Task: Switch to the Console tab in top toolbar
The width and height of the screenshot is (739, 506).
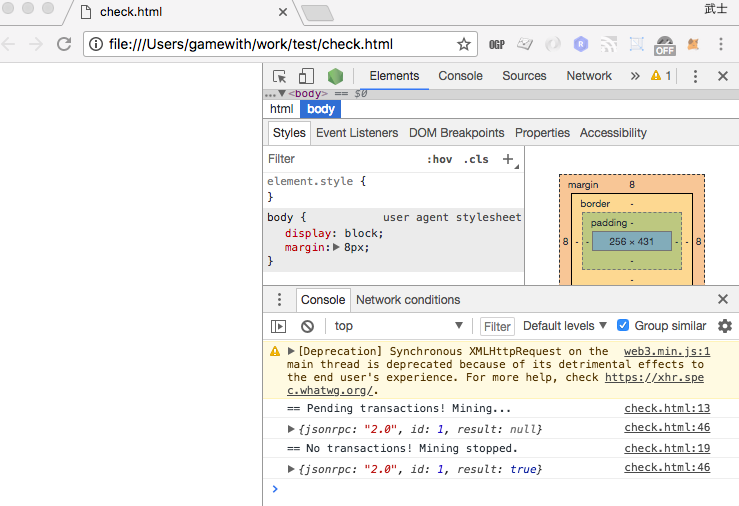Action: coord(460,76)
